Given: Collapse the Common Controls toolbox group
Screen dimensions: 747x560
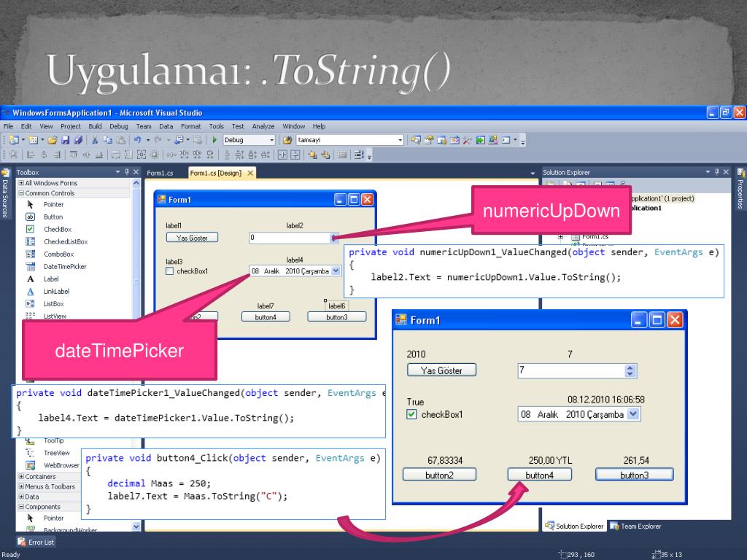Looking at the screenshot, I should click(21, 192).
